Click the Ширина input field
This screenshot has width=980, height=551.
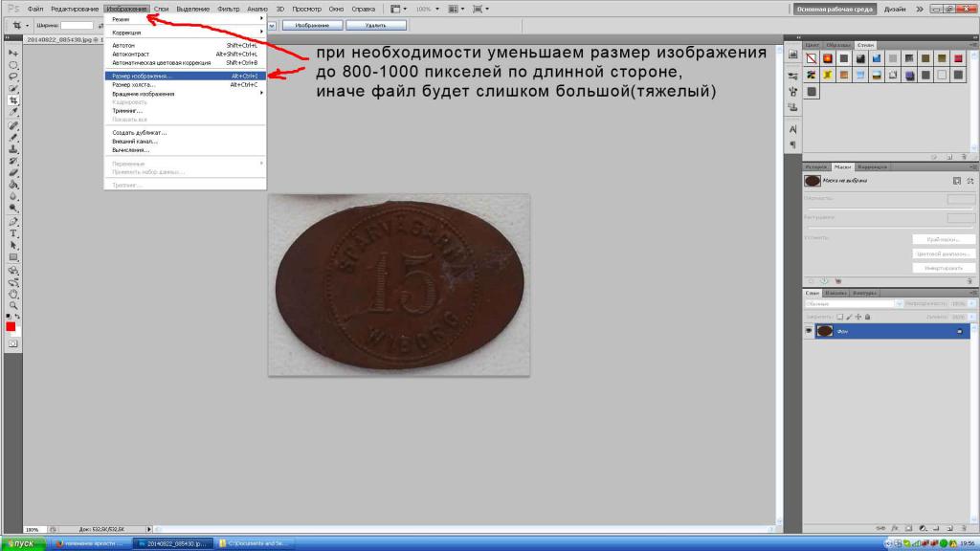pos(77,25)
